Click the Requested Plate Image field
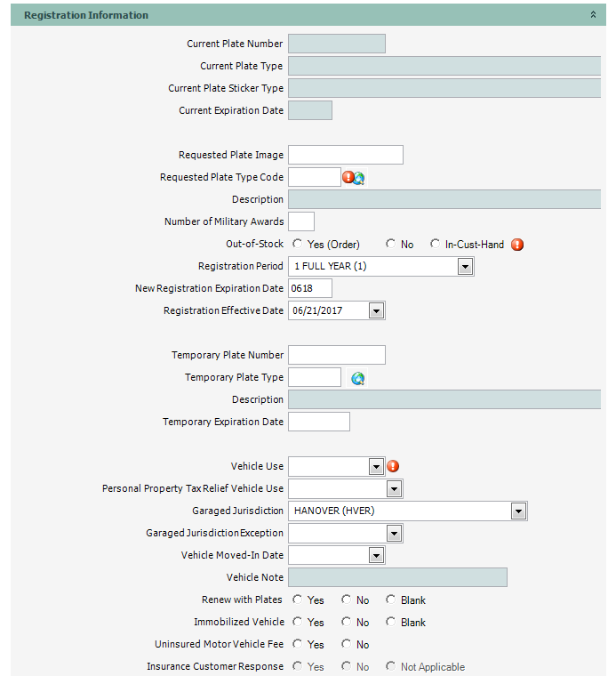This screenshot has height=676, width=616. 346,155
